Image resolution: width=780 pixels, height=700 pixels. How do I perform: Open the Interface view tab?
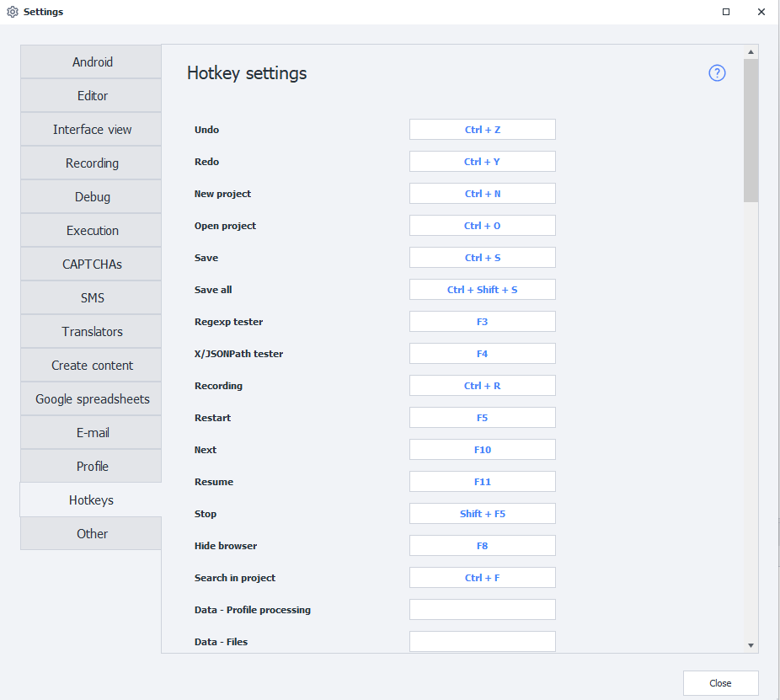(92, 130)
